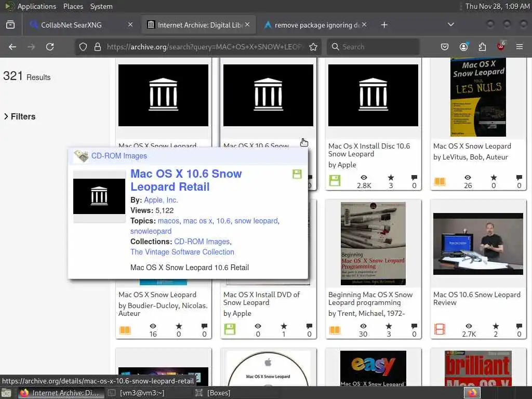Open 'Mac OS 10.6 Snow Leopard Review' title
The height and width of the screenshot is (399, 532).
(477, 299)
